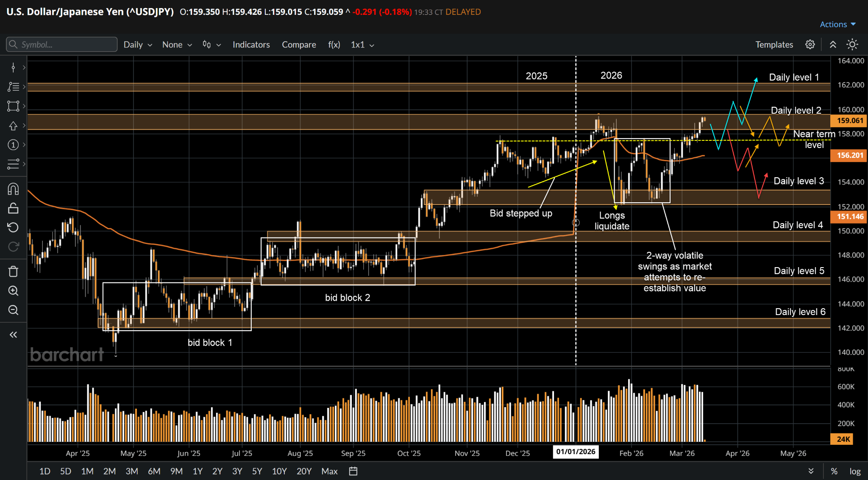Click the trash delete drawings icon
This screenshot has height=480, width=868.
[13, 271]
